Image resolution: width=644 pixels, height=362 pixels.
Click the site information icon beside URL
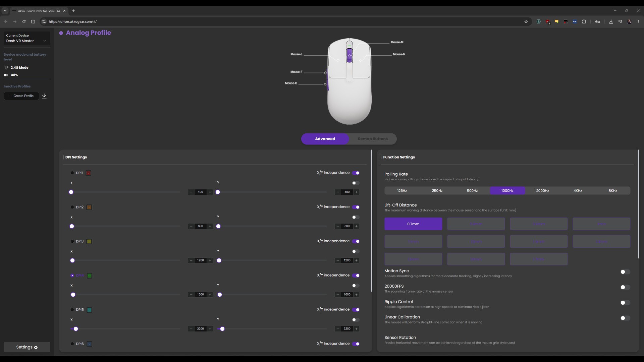(x=44, y=21)
